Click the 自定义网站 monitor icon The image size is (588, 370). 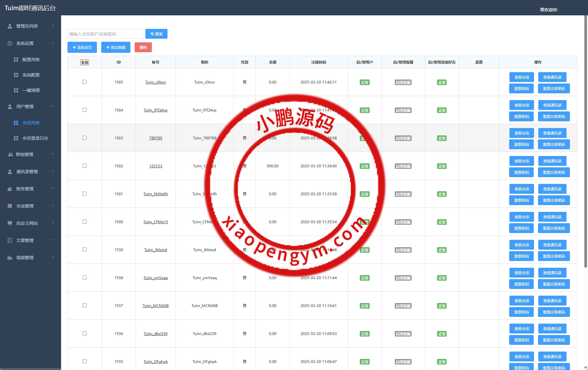coord(10,223)
